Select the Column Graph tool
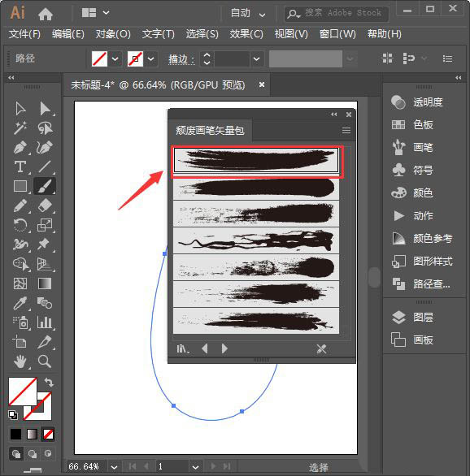The height and width of the screenshot is (476, 470). (x=45, y=322)
